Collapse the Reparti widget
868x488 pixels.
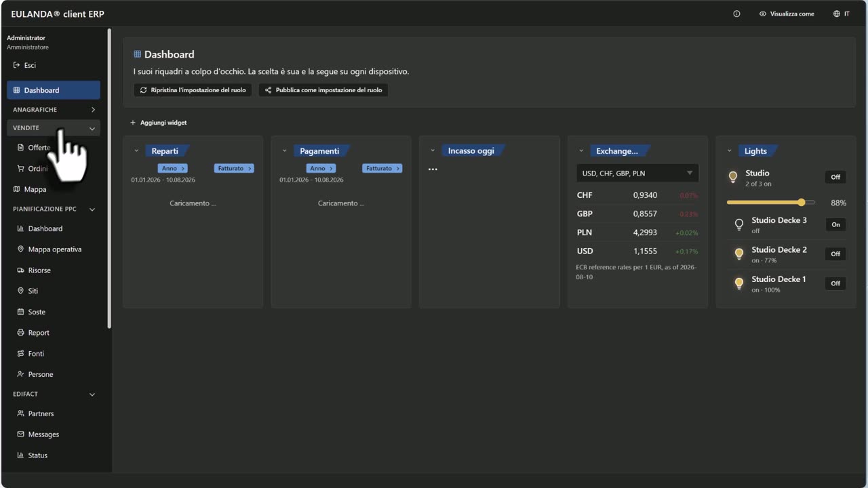point(136,151)
